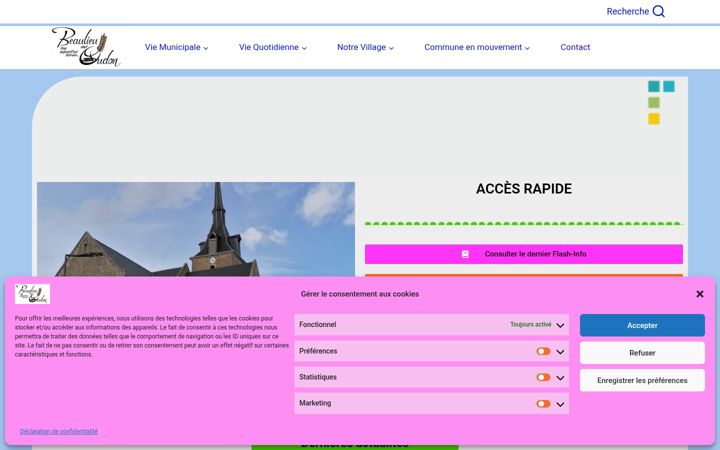Go to the Contact page
The width and height of the screenshot is (720, 450).
pyautogui.click(x=575, y=47)
